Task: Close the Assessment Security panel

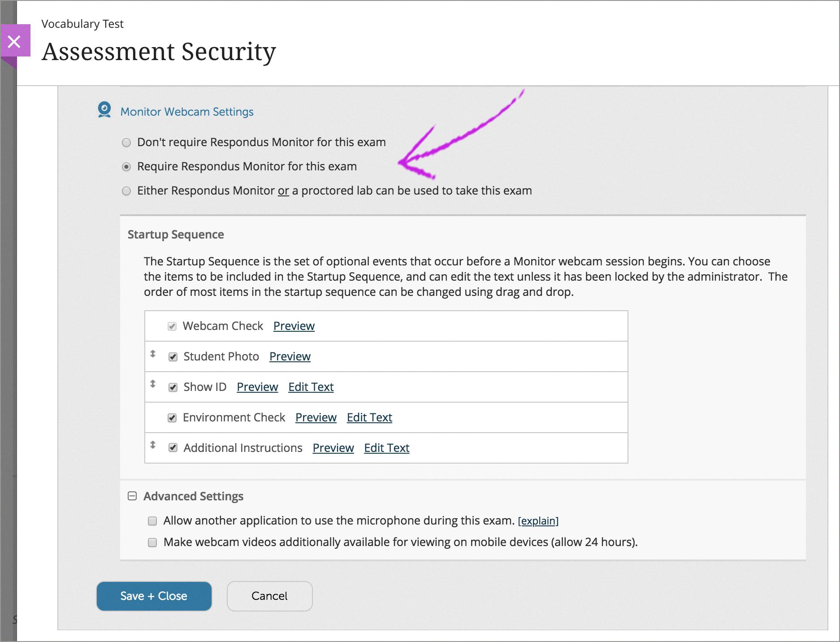Action: coord(14,41)
